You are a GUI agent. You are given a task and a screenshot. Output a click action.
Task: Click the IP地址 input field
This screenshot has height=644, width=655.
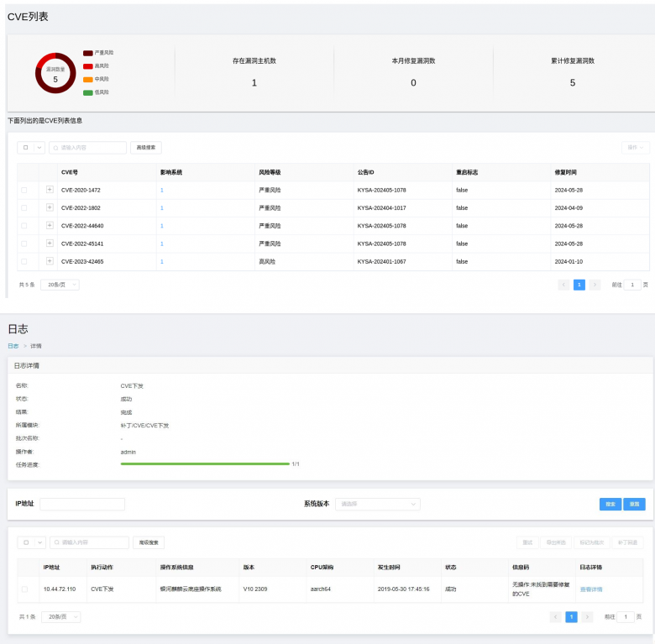(81, 504)
